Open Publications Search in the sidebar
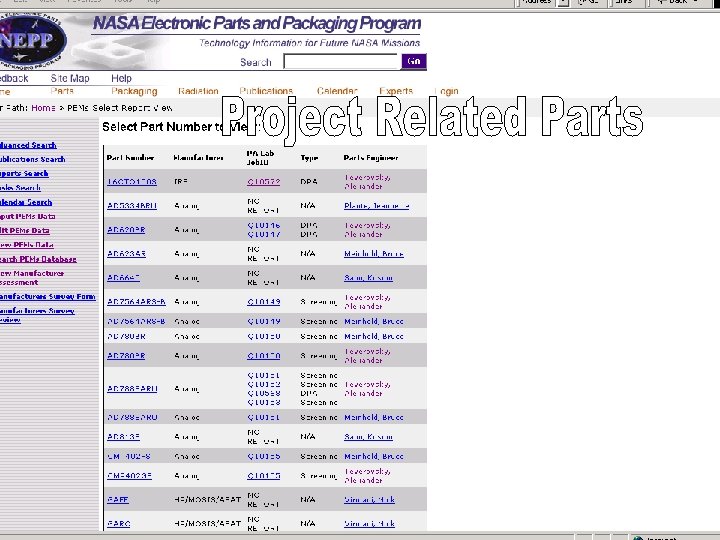 pos(32,159)
